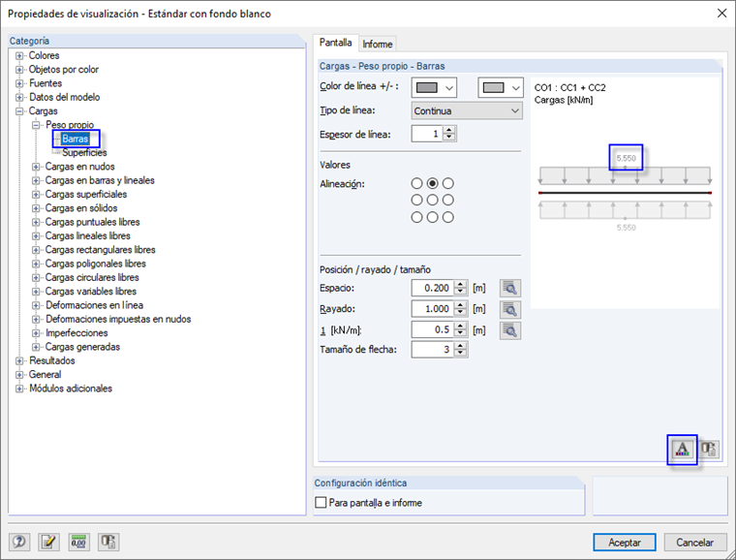This screenshot has height=560, width=736.
Task: Select Barras tree item
Action: pyautogui.click(x=76, y=139)
